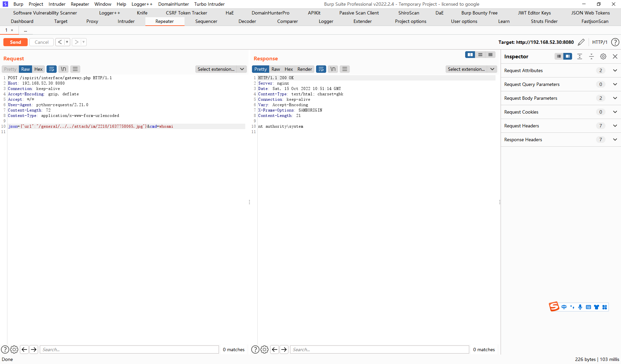Click the request/response divider handle
The image size is (621, 364).
[x=249, y=202]
